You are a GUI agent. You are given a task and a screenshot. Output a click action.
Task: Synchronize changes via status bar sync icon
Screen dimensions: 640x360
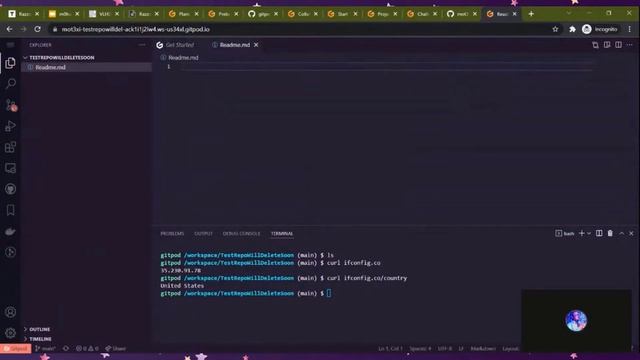coord(66,349)
